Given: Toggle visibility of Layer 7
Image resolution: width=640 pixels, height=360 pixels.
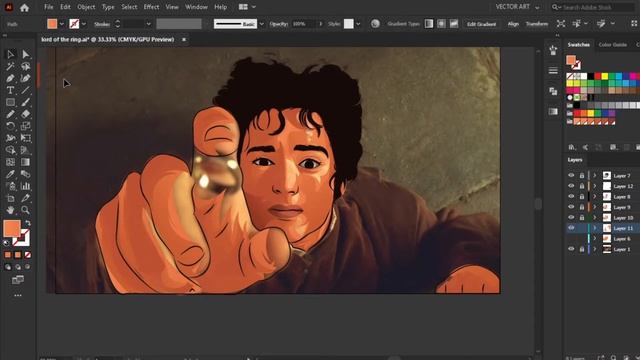Looking at the screenshot, I should point(571,176).
